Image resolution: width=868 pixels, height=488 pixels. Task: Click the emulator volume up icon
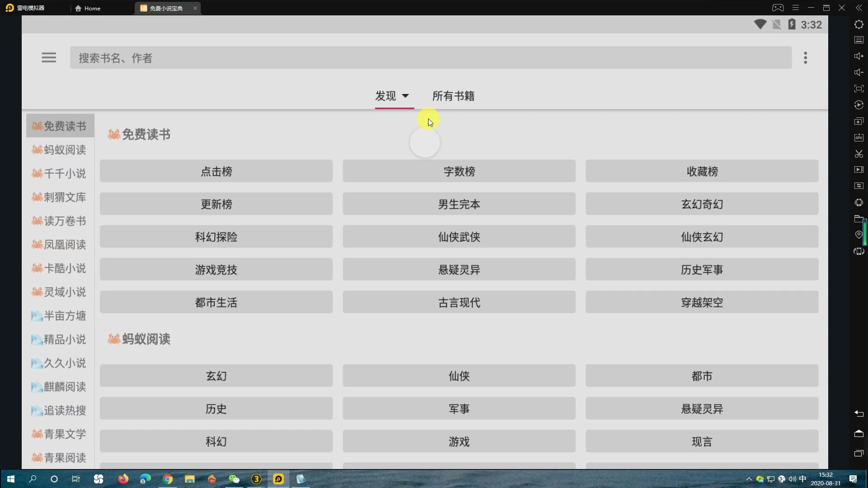(x=859, y=56)
